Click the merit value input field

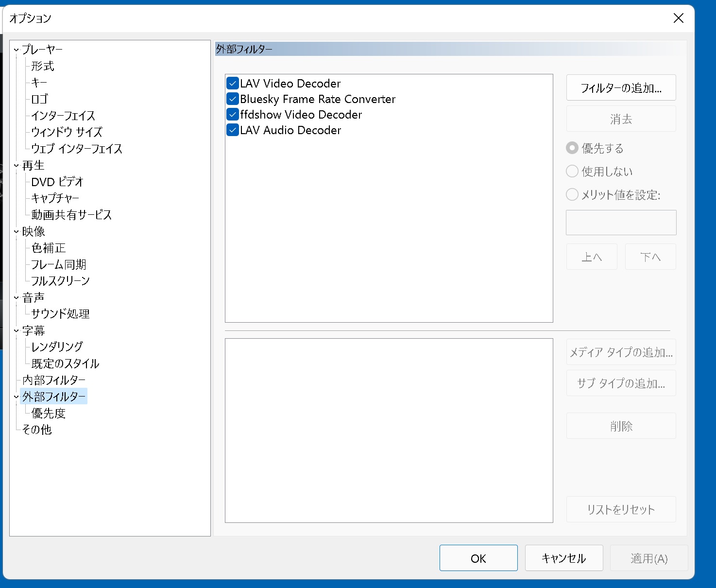621,222
